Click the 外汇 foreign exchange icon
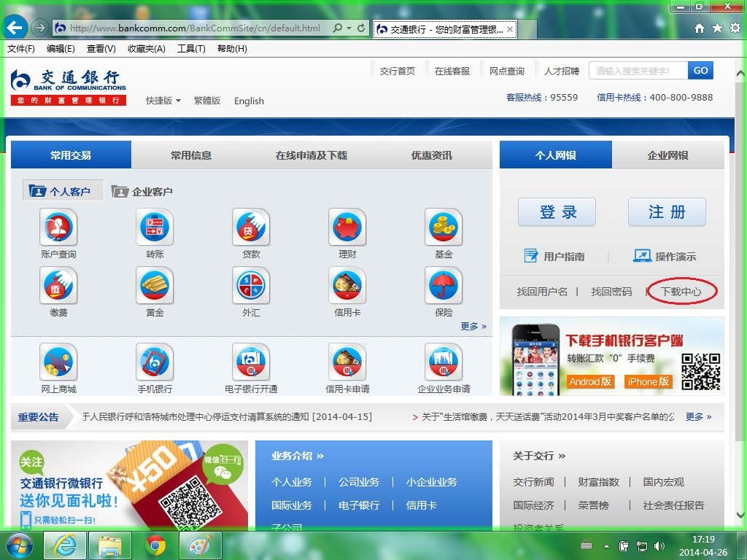Viewport: 747px width, 560px height. [251, 285]
